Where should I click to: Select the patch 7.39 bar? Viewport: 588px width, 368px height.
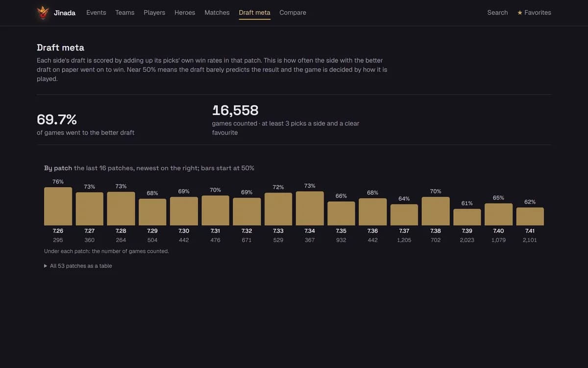tap(467, 217)
